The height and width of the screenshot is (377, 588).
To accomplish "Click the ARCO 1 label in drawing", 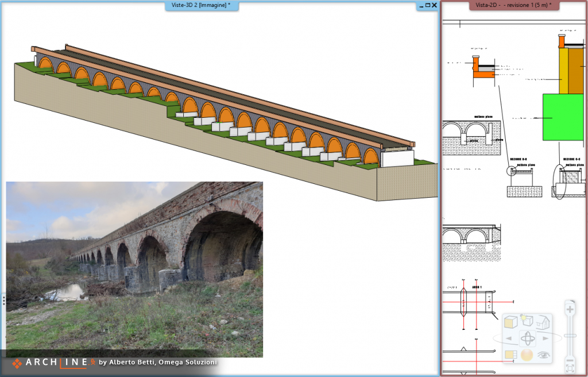I will (x=477, y=287).
